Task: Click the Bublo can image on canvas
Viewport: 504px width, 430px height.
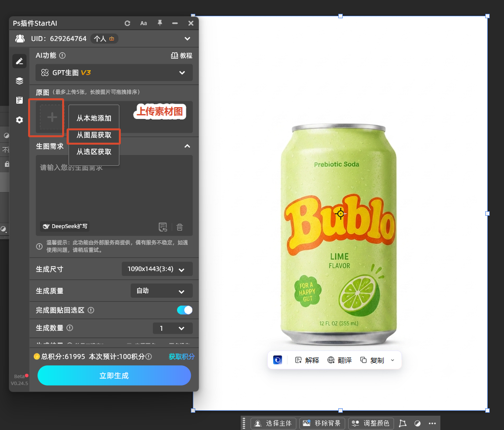Action: coord(339,234)
